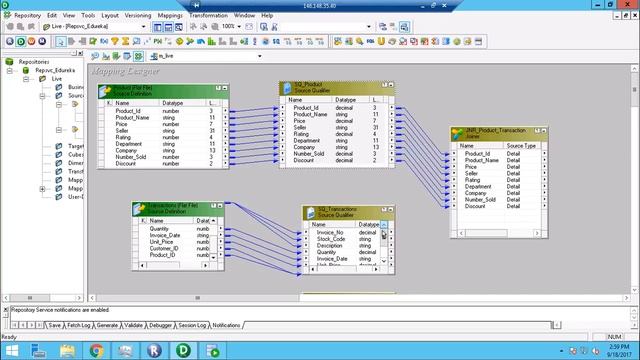Open the Edit menu
640x360 pixels.
52,15
